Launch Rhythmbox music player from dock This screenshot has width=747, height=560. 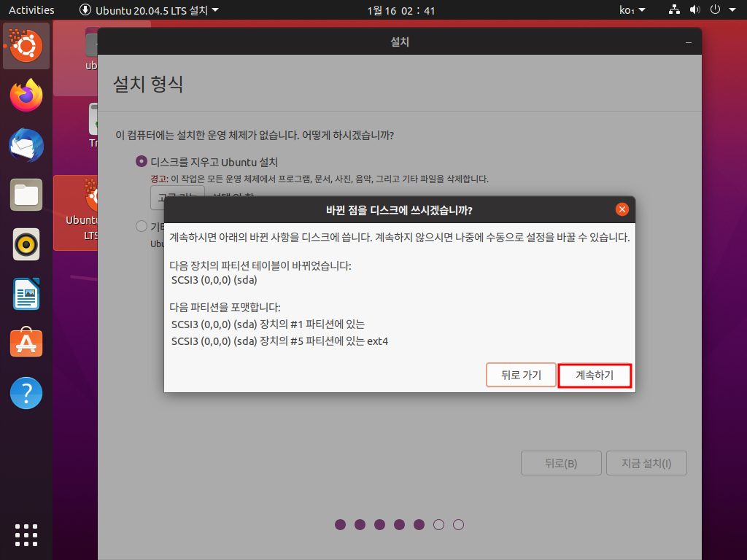[x=26, y=244]
